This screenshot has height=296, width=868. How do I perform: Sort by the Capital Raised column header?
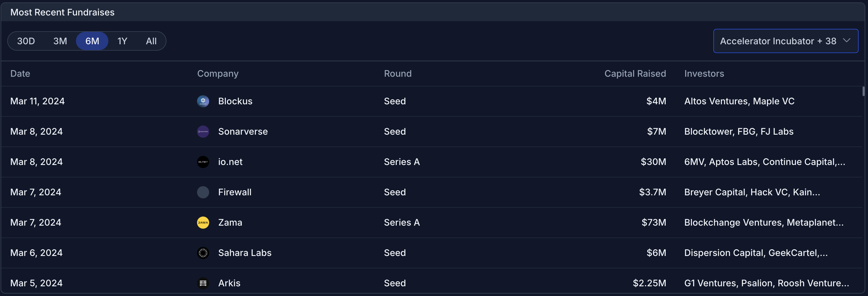635,74
